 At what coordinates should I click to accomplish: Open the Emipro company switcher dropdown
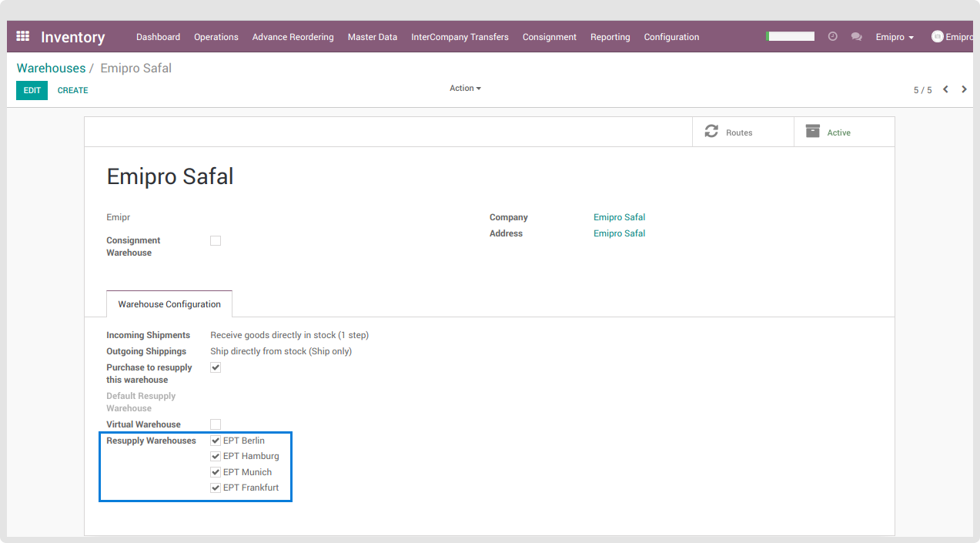pyautogui.click(x=895, y=37)
